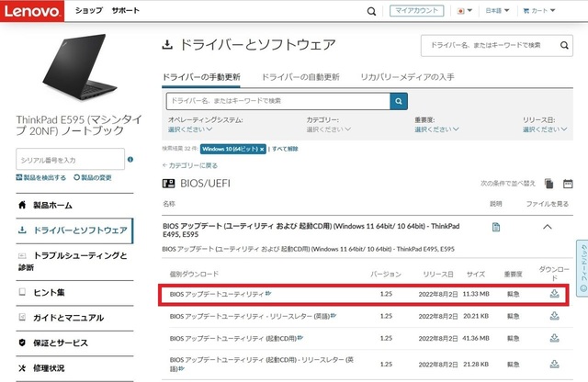
Task: Download the 41.36 MB 起動CD用 file
Action: click(x=554, y=338)
